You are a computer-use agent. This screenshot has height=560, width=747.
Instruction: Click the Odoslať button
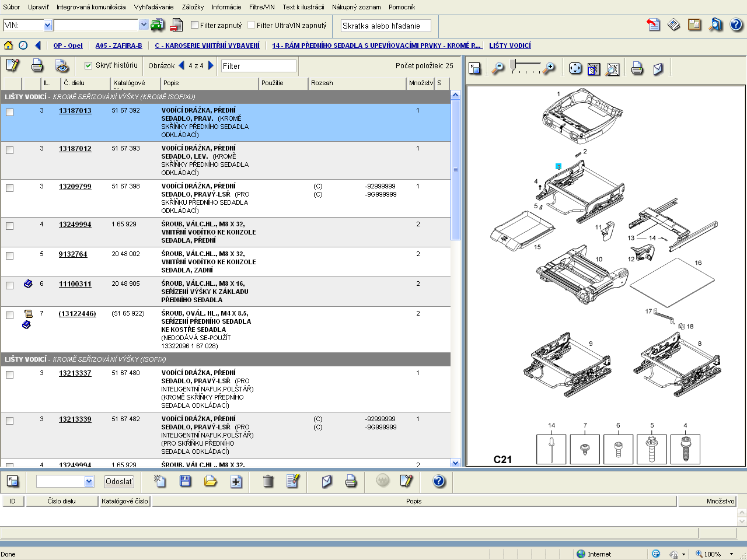pos(119,481)
